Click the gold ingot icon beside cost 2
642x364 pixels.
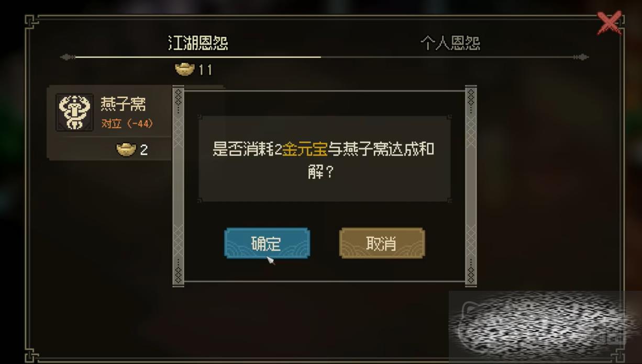point(126,150)
